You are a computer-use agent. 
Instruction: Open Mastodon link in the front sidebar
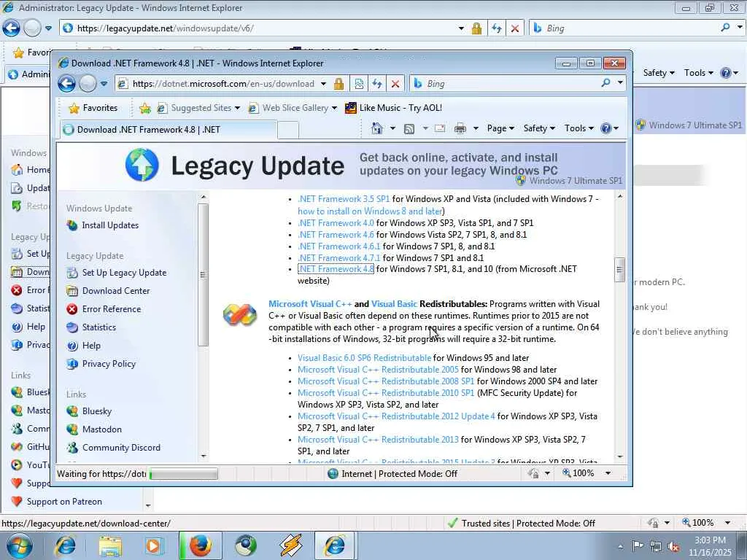click(x=101, y=429)
